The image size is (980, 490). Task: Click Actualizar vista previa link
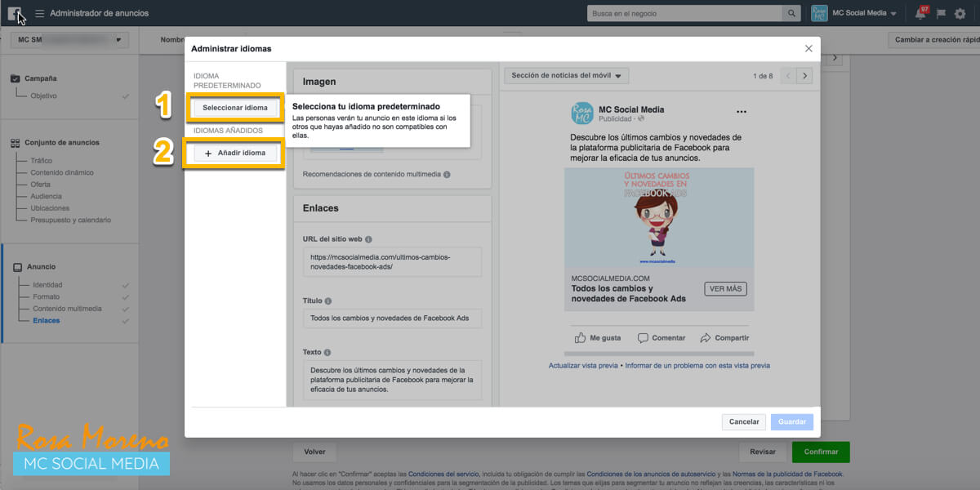[x=583, y=366]
